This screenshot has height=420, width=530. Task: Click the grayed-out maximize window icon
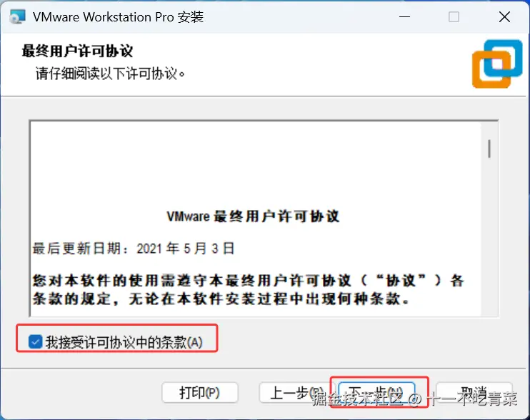(x=454, y=16)
